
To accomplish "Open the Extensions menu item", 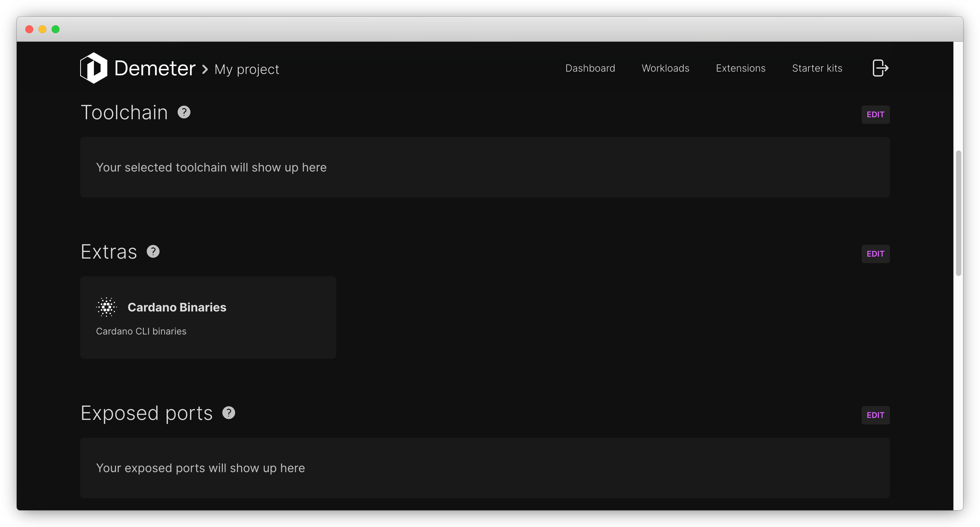I will coord(740,68).
